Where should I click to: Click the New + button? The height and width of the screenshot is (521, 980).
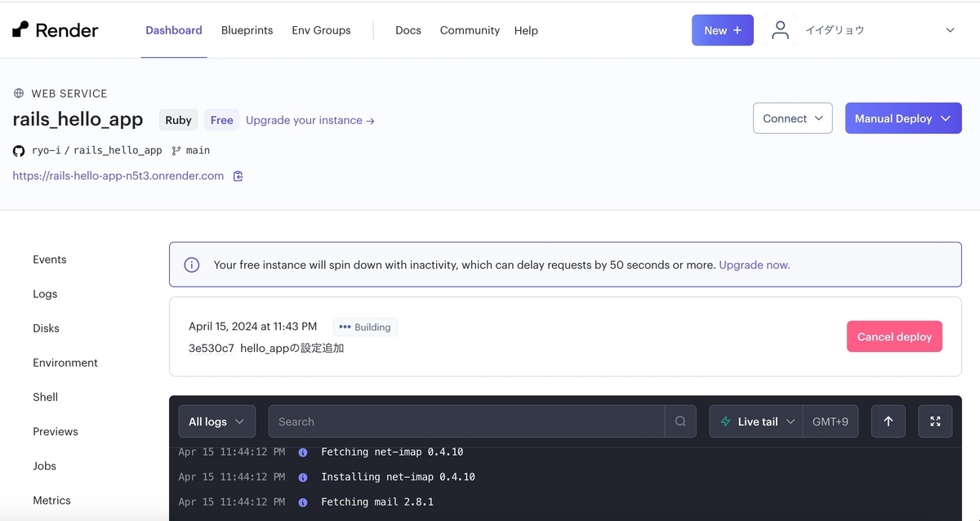723,30
